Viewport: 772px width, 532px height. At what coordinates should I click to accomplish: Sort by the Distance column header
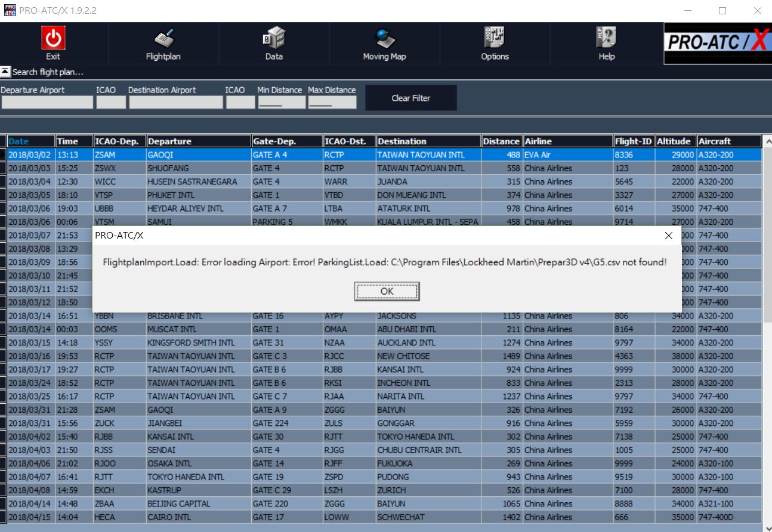501,141
